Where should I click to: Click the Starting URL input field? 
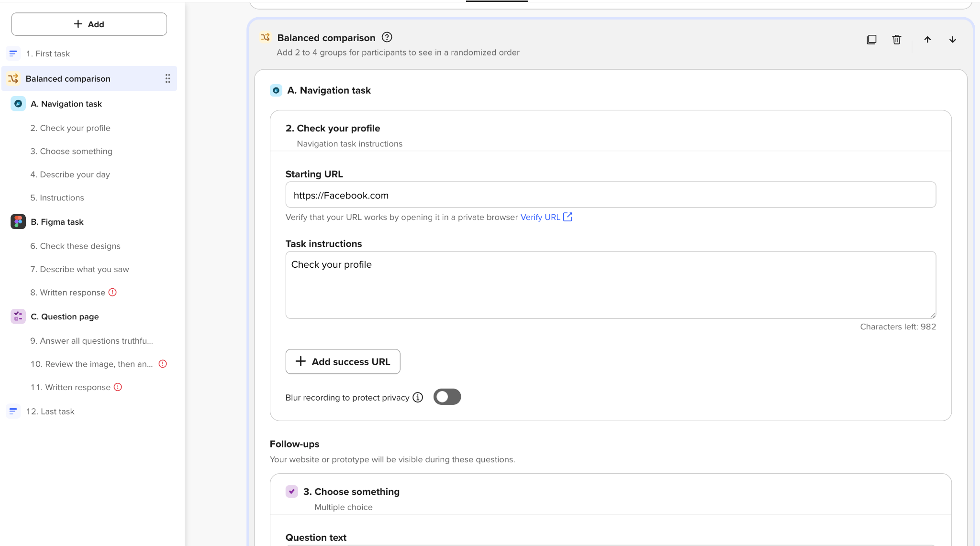[x=610, y=195]
